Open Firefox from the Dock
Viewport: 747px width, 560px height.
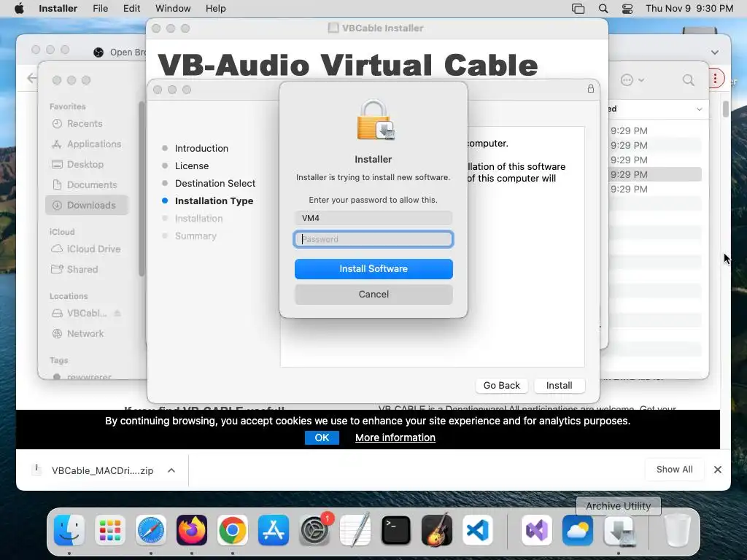[192, 530]
